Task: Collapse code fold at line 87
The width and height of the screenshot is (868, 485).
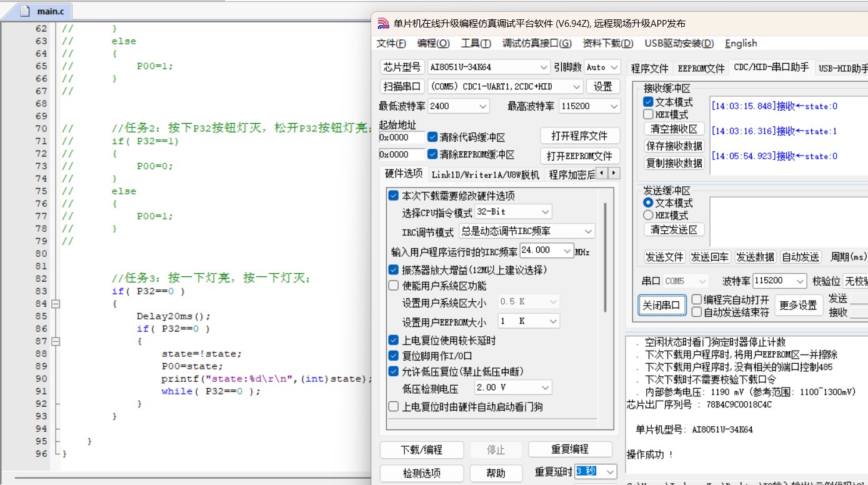Action: click(56, 341)
